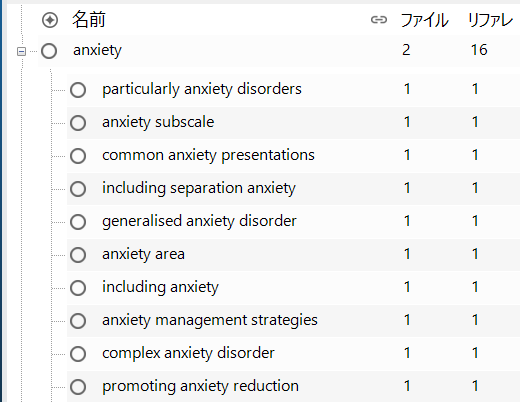Click circle icon beside generalised anxiety disorder

point(78,222)
